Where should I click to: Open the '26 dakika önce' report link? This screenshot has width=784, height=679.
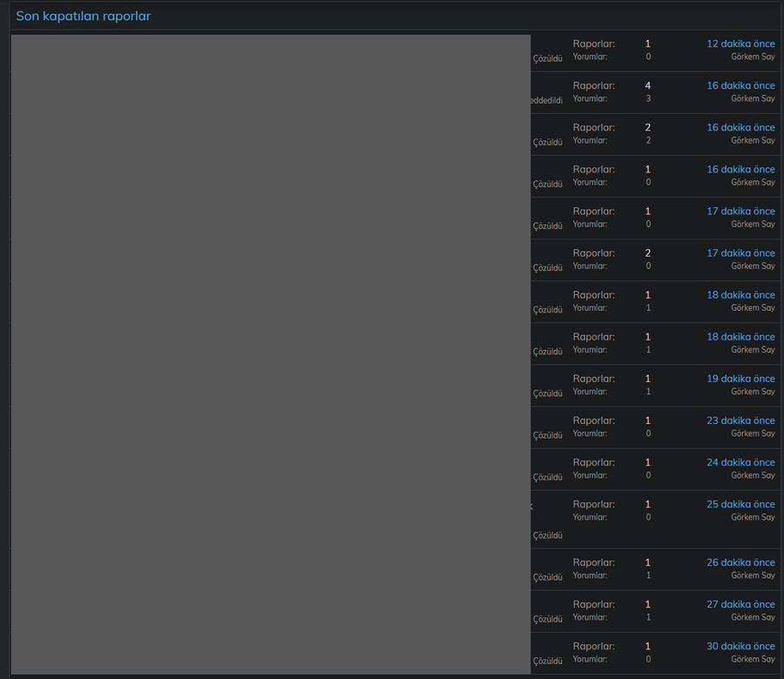pos(740,562)
